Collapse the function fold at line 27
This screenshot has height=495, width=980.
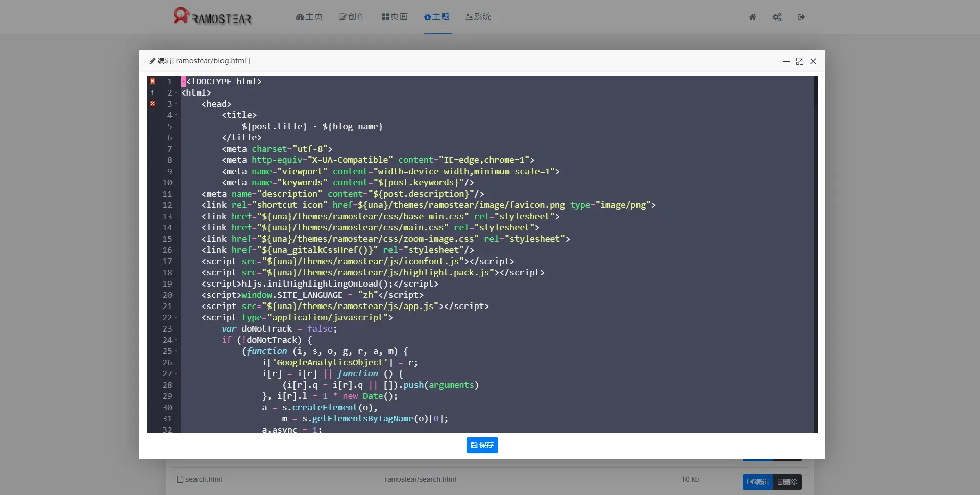coord(176,374)
